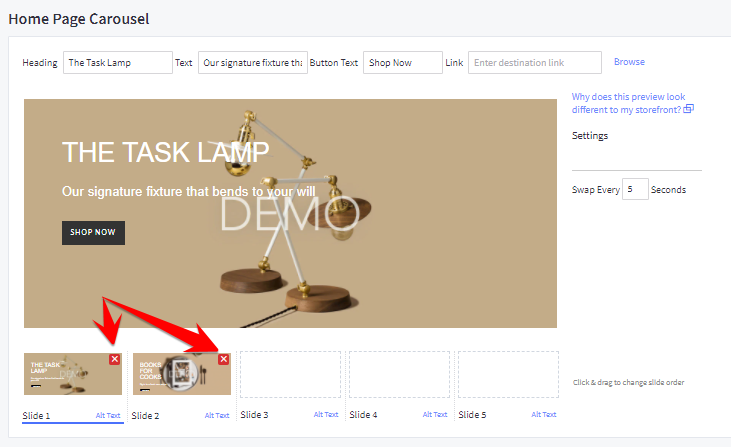Image resolution: width=731 pixels, height=447 pixels.
Task: Open Alt Text for Slide 1
Action: (108, 415)
